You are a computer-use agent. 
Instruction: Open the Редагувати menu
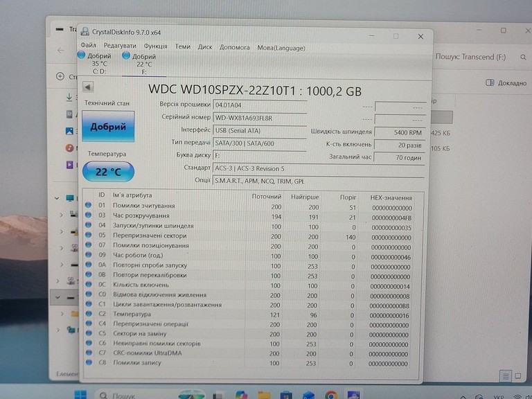tap(120, 46)
